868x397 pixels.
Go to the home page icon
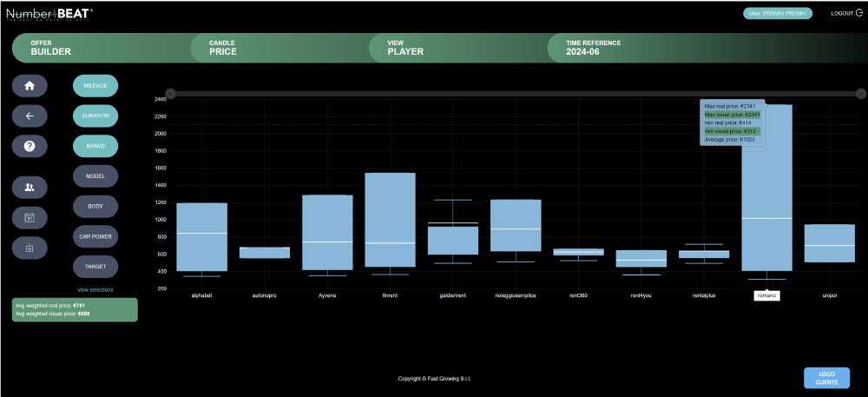pos(30,86)
